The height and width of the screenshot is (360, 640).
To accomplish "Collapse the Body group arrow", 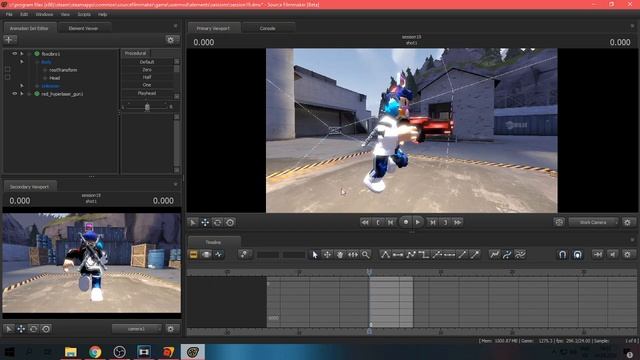I will 22,62.
